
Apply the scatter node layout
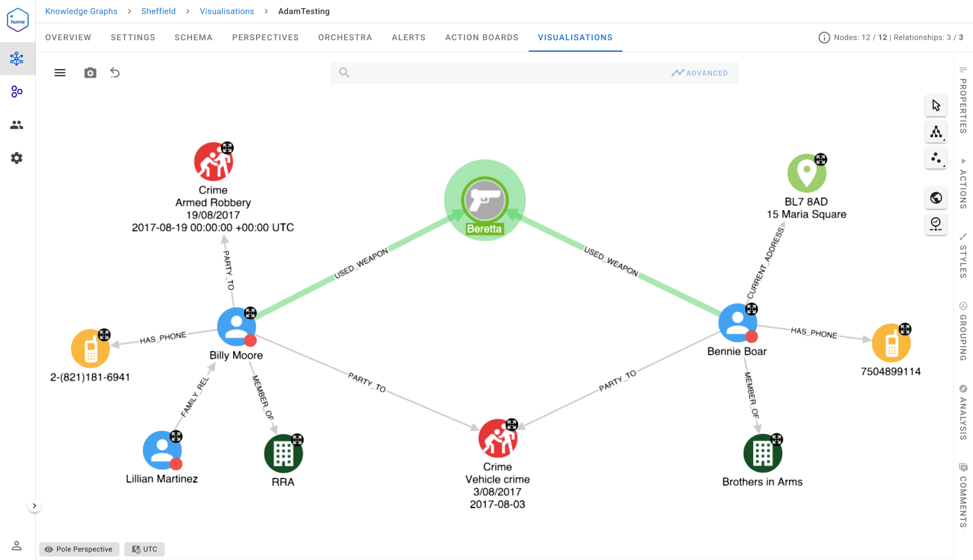point(936,158)
